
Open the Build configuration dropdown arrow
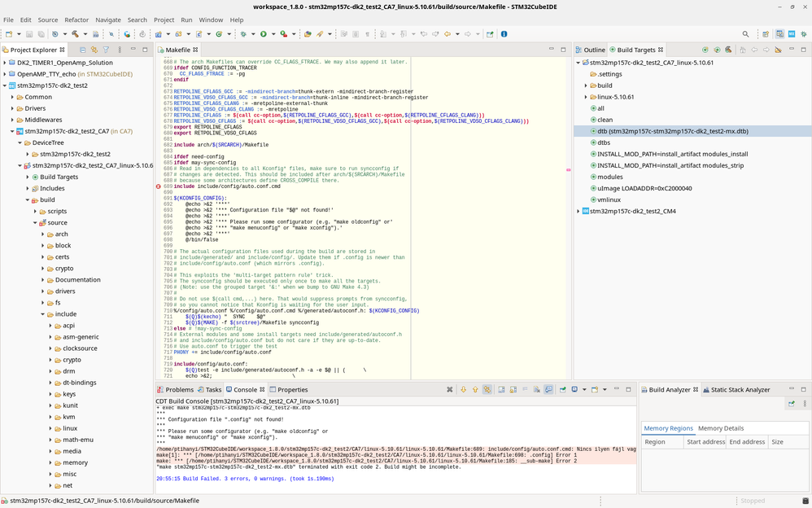85,34
